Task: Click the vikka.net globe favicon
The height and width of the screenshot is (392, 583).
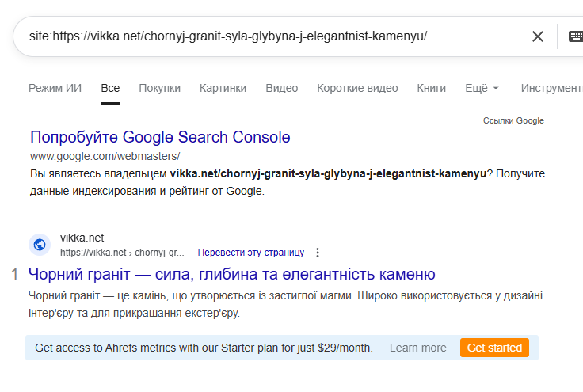Action: (x=40, y=245)
